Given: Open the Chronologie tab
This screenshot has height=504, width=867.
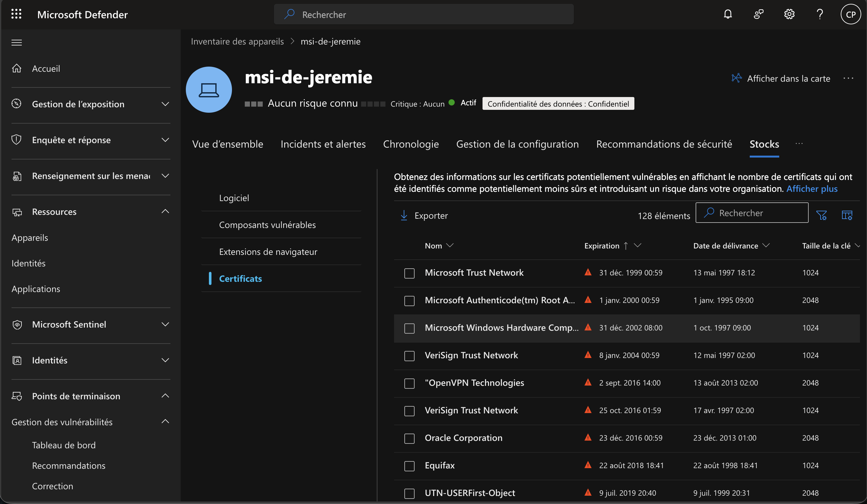Looking at the screenshot, I should tap(411, 144).
